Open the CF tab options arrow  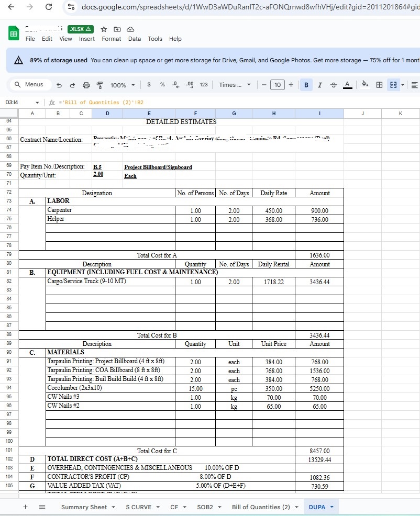coord(184,507)
